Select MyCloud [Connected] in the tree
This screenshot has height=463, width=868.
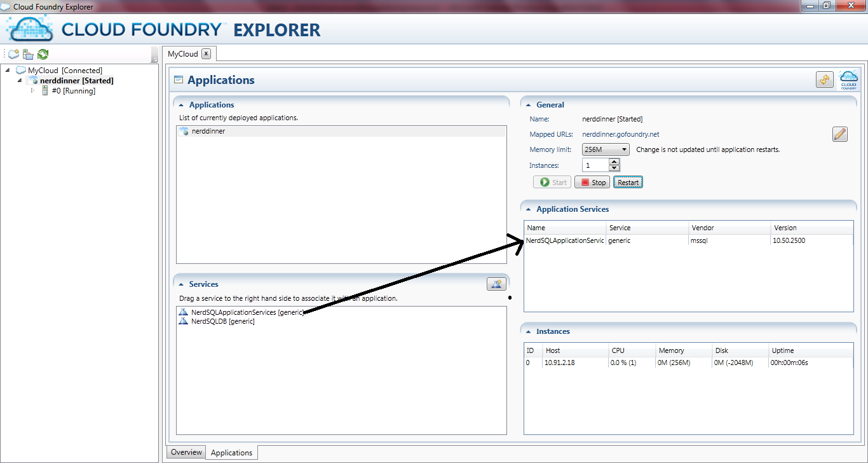(65, 71)
